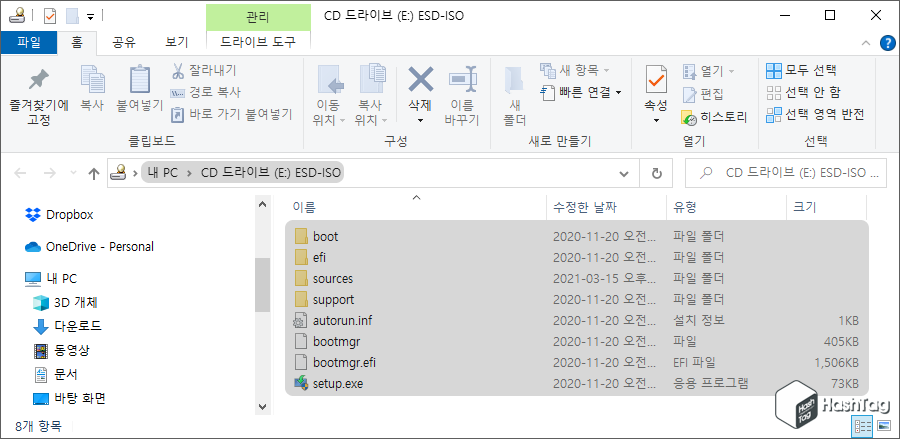Image resolution: width=900 pixels, height=439 pixels.
Task: Select 내 PC in navigation pane
Action: click(51, 279)
